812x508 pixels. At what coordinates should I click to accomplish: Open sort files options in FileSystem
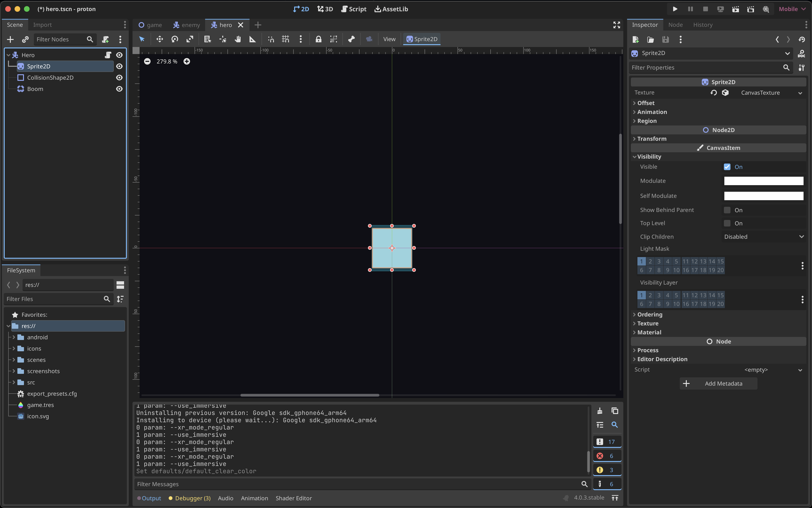tap(120, 299)
